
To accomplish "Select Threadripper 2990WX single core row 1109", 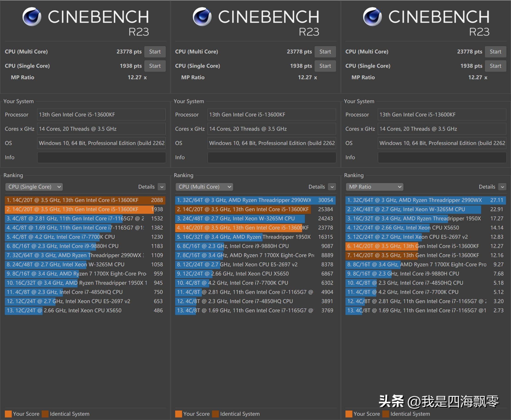I will tap(85, 255).
